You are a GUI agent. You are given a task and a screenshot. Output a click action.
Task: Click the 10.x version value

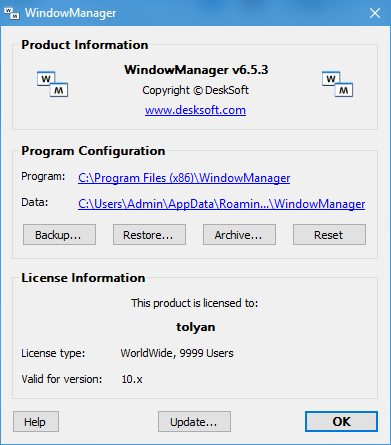point(132,379)
